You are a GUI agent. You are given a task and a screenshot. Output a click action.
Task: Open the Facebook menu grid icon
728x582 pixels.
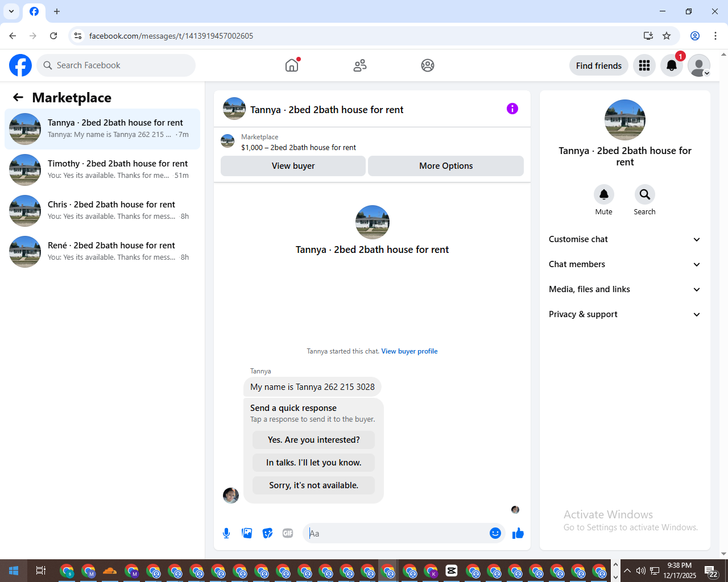click(644, 65)
